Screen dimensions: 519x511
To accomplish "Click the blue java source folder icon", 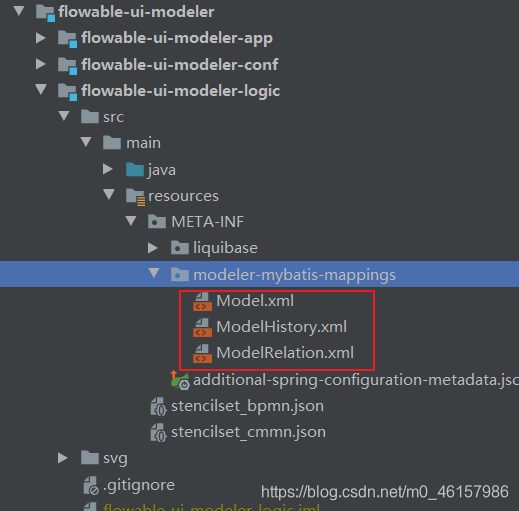I will (x=135, y=169).
